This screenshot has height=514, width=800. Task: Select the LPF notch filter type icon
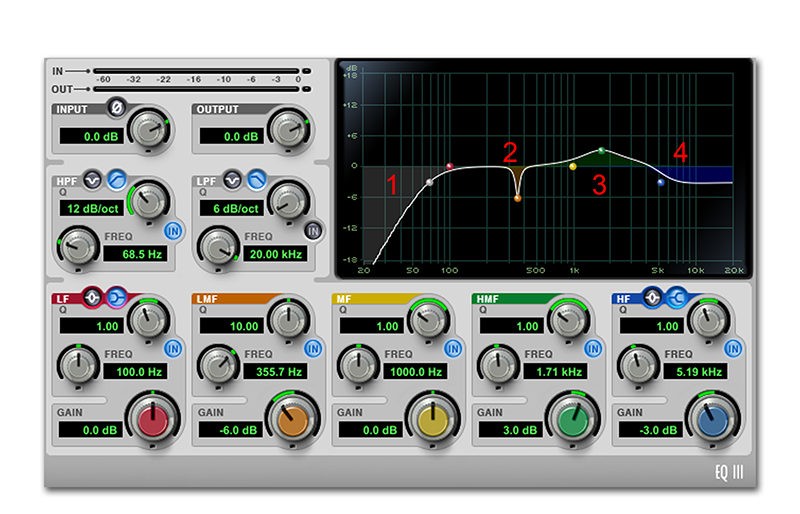233,178
